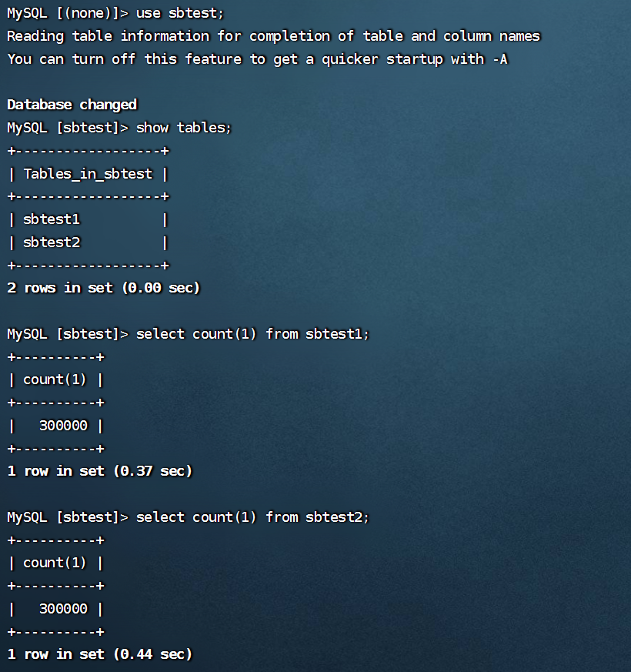The height and width of the screenshot is (672, 631).
Task: Click the "select count(1) from sbtest2;" command
Action: 252,517
